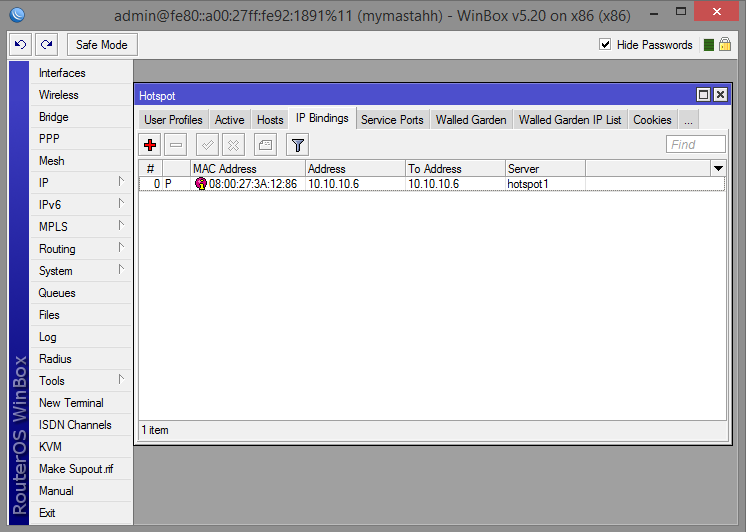The height and width of the screenshot is (532, 746).
Task: Sort by the To Address column header
Action: (x=455, y=168)
